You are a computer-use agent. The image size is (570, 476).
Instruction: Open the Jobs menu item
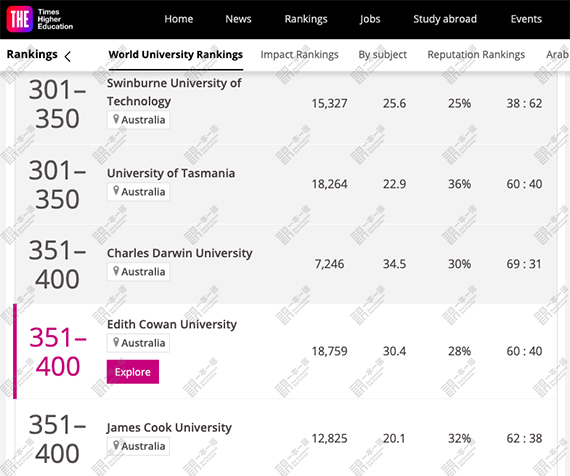(x=370, y=19)
